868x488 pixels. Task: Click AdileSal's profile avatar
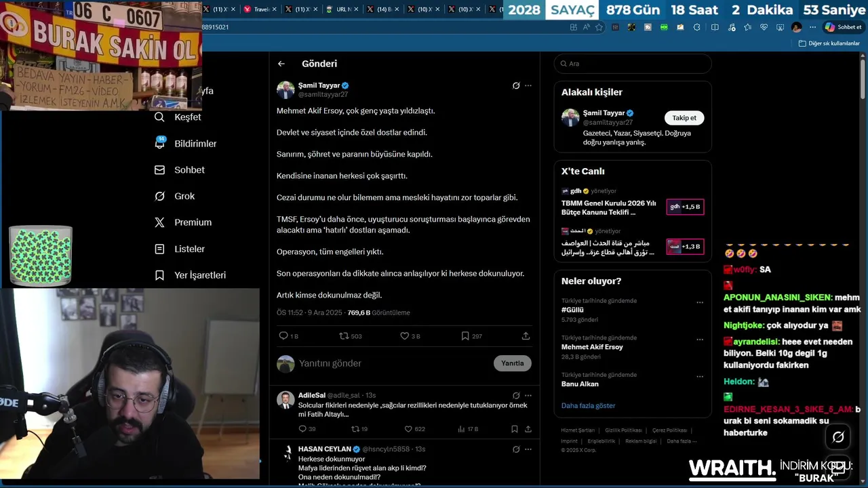(285, 399)
